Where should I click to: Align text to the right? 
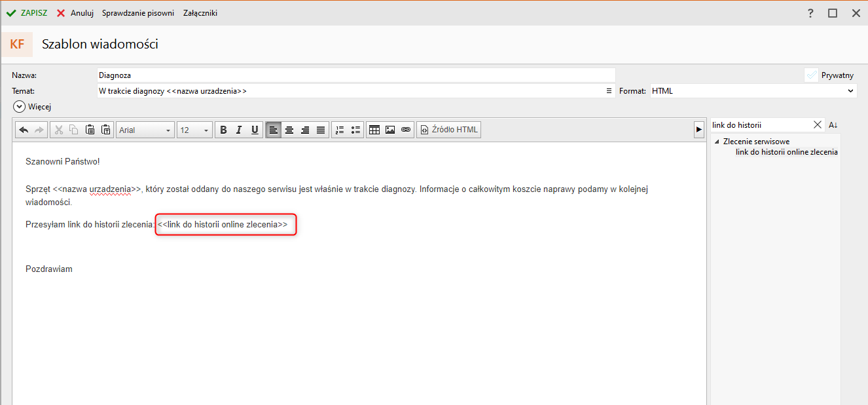(305, 130)
